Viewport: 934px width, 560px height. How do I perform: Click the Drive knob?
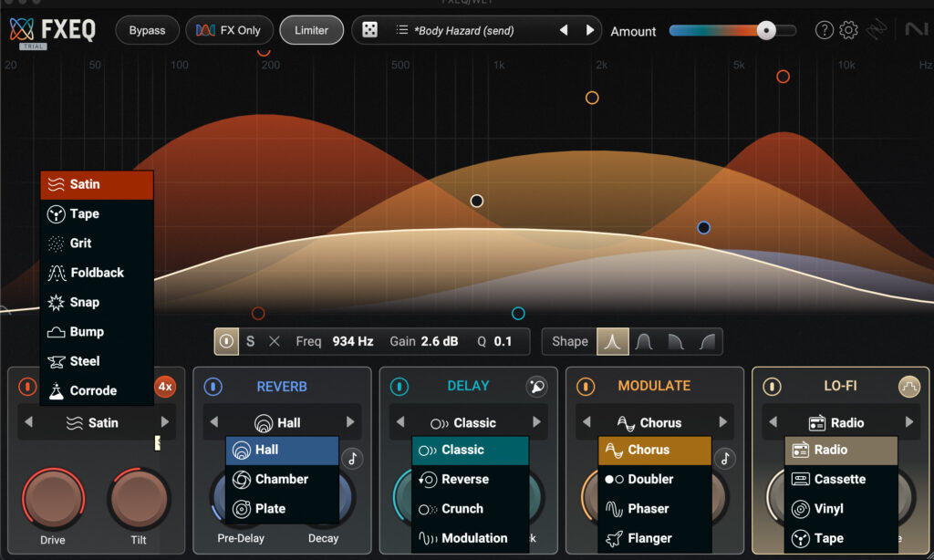[x=53, y=499]
